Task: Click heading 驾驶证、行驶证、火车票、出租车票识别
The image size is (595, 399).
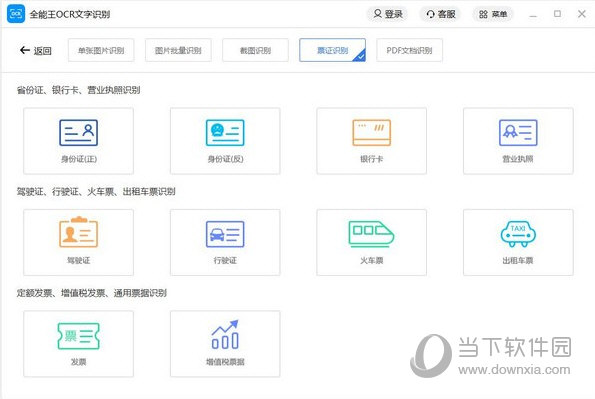Action: click(96, 191)
